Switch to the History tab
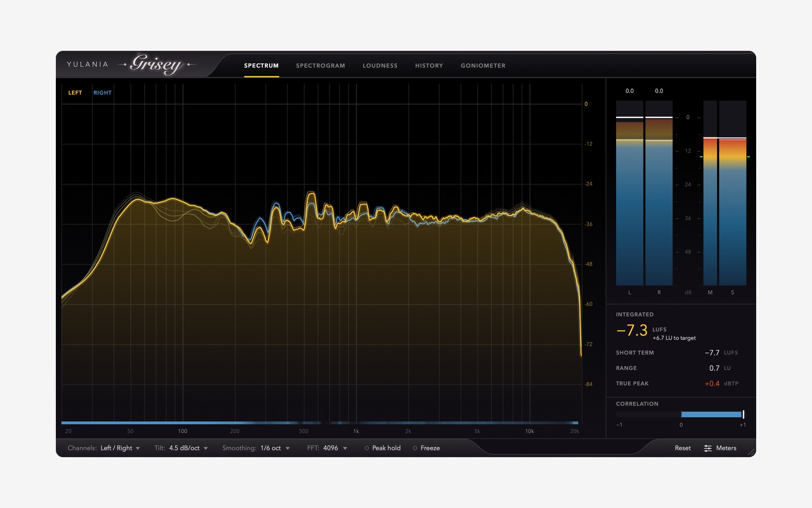This screenshot has width=812, height=508. pyautogui.click(x=429, y=66)
